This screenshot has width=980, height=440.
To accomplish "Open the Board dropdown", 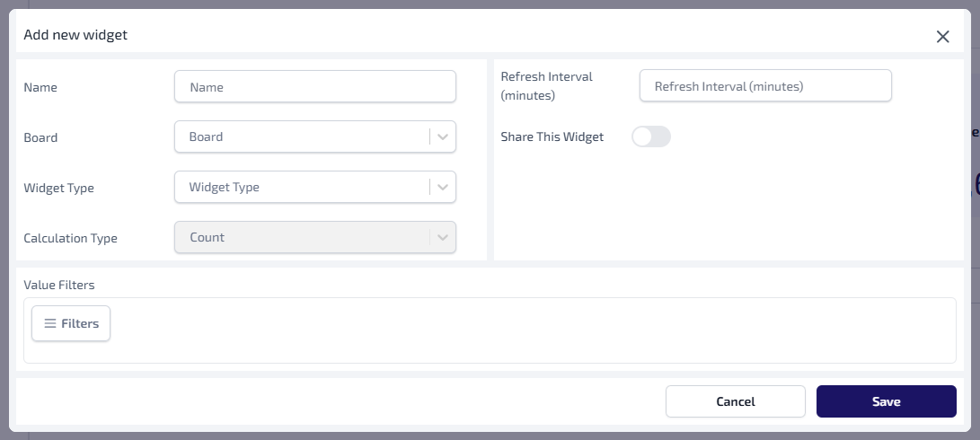I will click(301, 137).
